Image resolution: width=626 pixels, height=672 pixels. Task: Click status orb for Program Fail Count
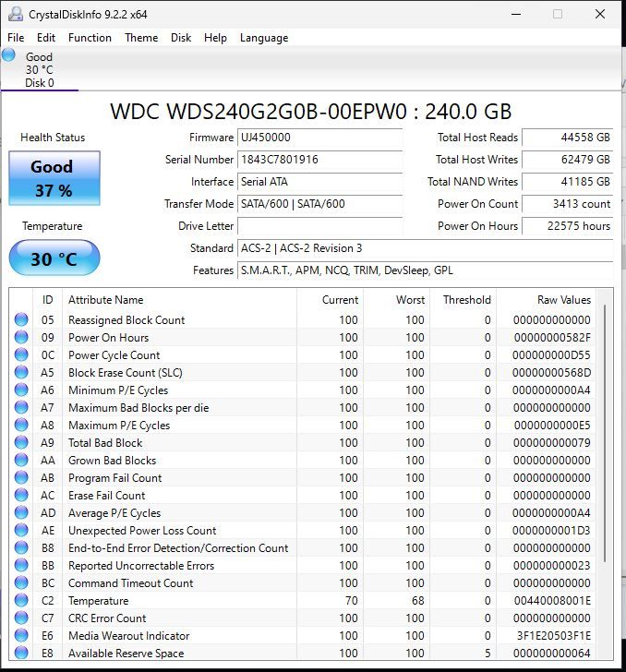[21, 478]
